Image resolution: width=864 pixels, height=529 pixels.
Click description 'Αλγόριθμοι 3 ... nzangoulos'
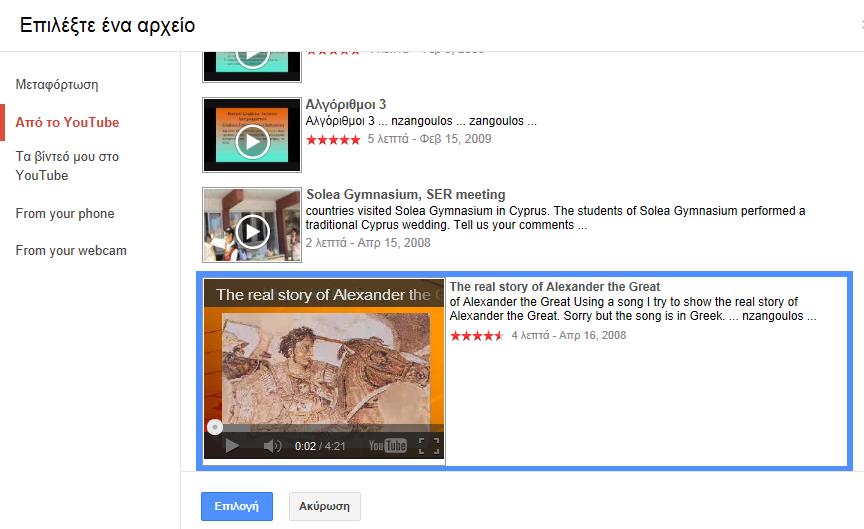(421, 121)
